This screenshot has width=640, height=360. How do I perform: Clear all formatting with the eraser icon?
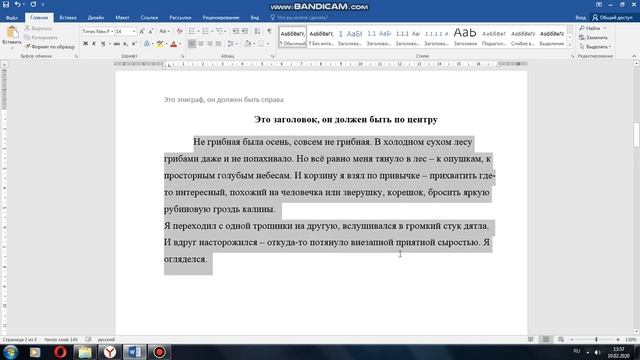point(179,31)
